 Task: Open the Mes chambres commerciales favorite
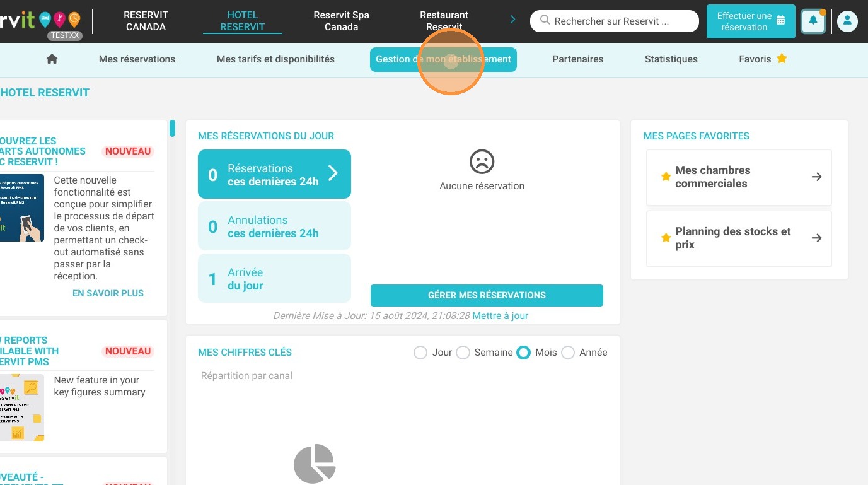[739, 177]
